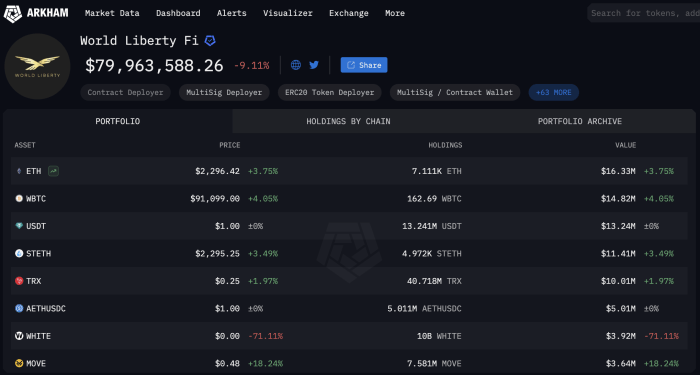Click the STETH token icon

click(x=19, y=254)
